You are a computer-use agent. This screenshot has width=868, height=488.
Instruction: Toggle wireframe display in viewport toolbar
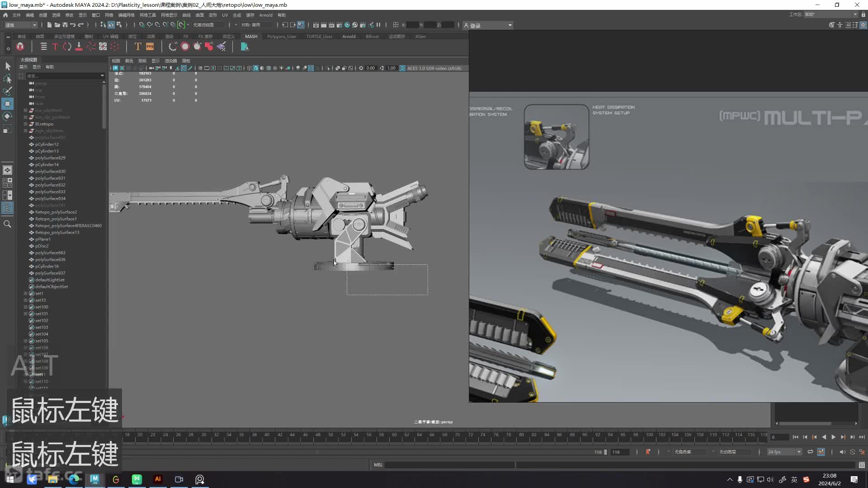[249, 68]
